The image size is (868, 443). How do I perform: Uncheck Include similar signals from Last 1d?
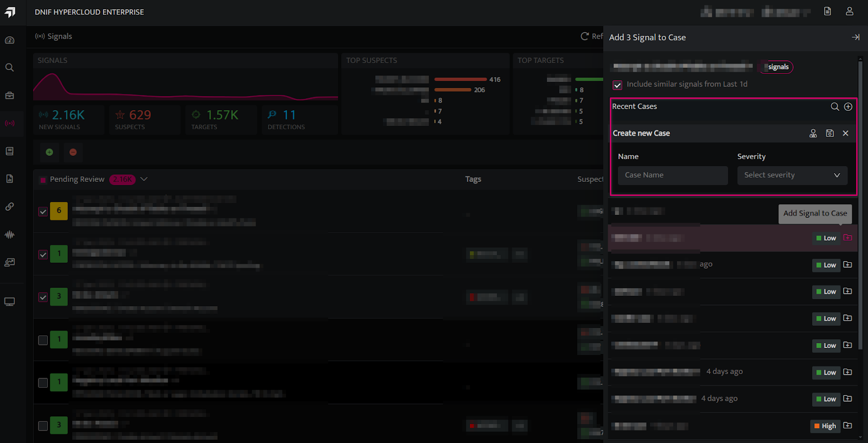click(x=617, y=85)
